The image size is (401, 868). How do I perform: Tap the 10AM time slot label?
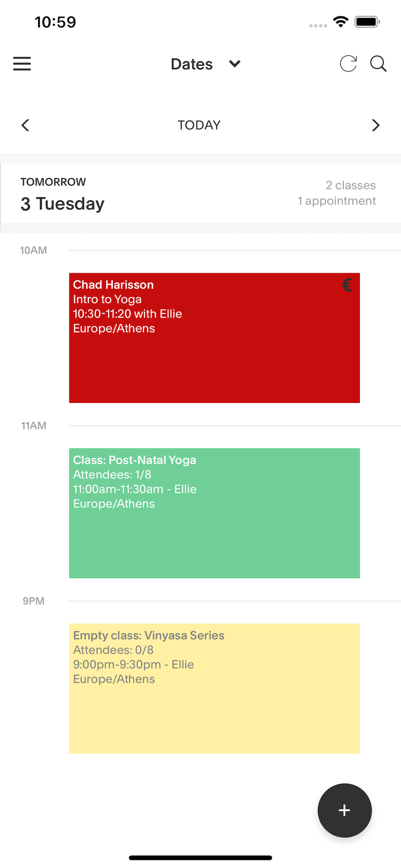[x=34, y=250]
